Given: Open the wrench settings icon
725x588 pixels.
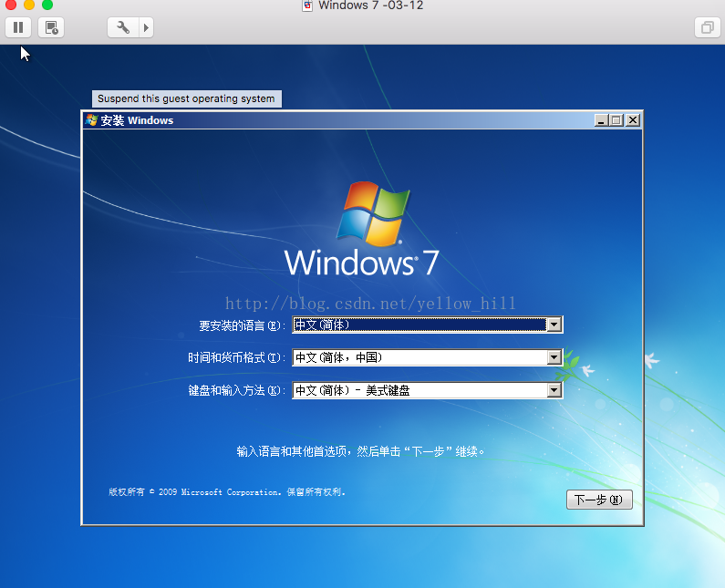Looking at the screenshot, I should (123, 27).
